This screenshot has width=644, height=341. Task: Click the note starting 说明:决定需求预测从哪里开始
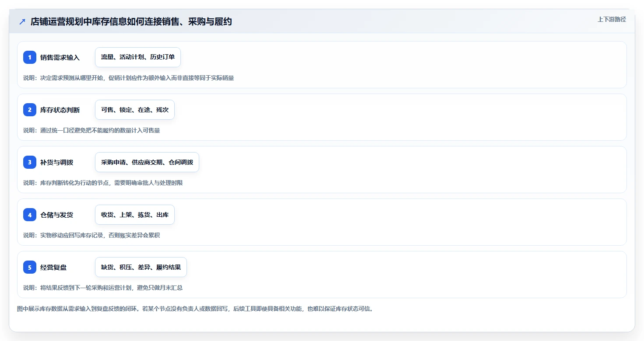click(x=129, y=78)
